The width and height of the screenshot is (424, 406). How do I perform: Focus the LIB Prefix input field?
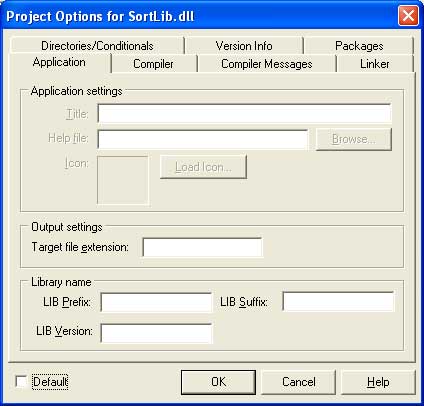pyautogui.click(x=156, y=302)
